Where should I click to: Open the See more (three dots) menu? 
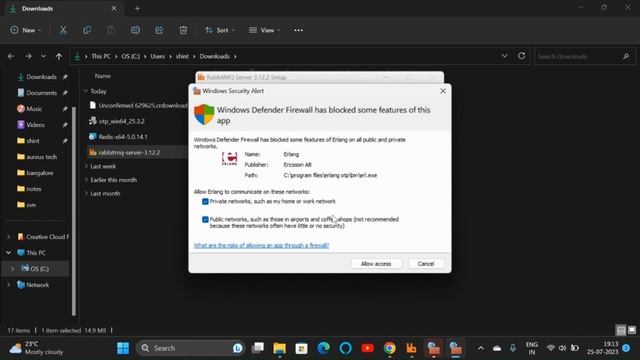point(298,30)
